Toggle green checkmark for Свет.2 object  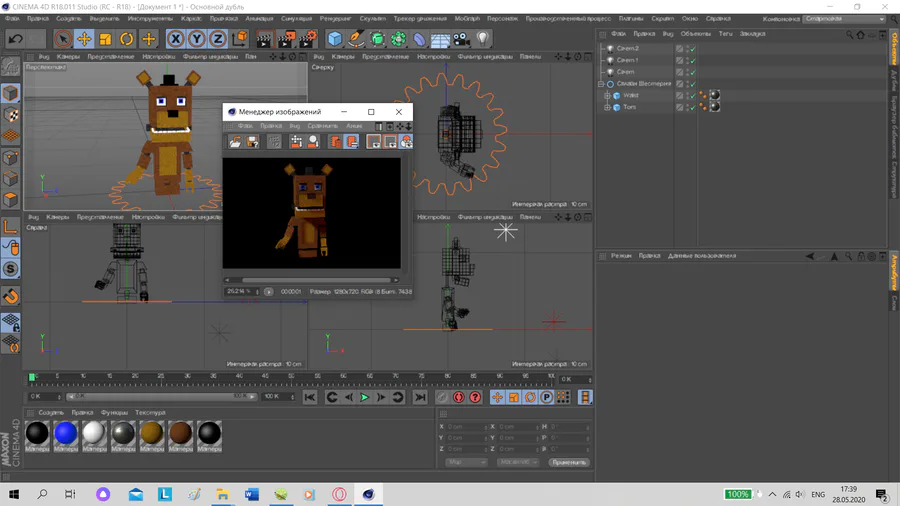pyautogui.click(x=691, y=48)
